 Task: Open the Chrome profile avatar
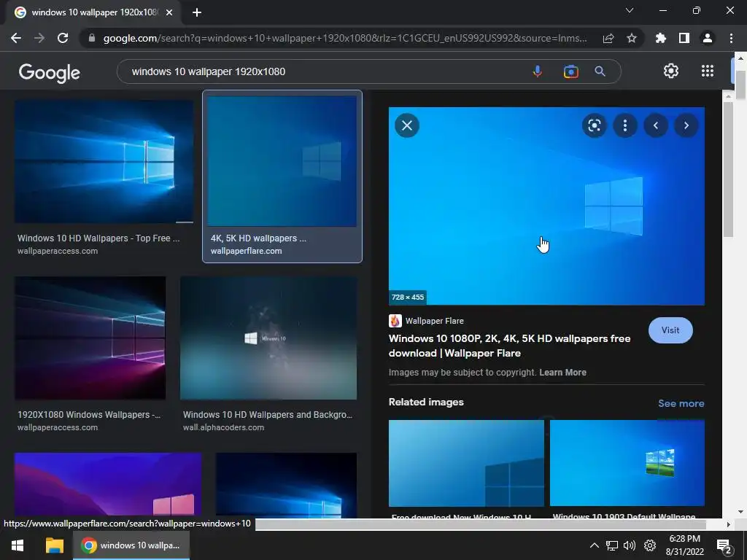[x=708, y=38]
